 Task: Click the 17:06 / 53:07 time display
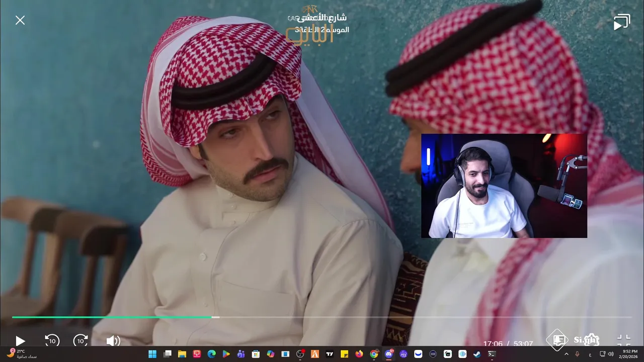click(508, 343)
